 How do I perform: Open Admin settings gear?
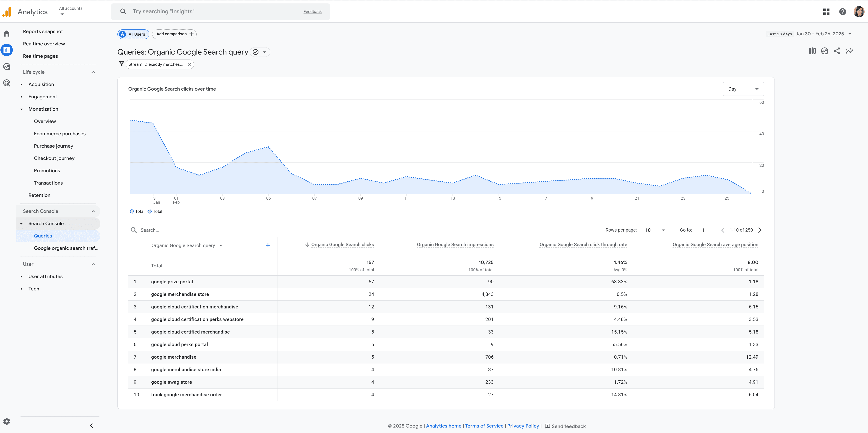pyautogui.click(x=7, y=421)
